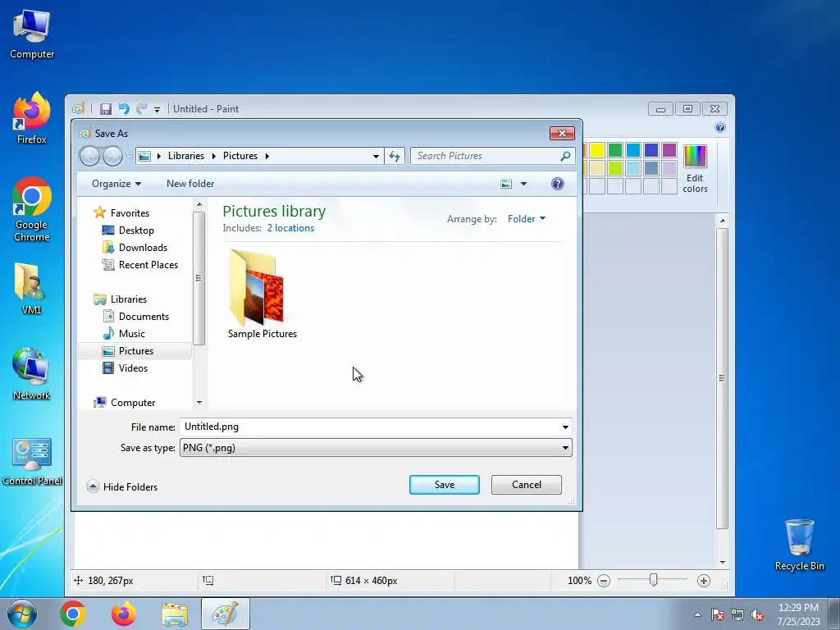
Task: Click the New folder button
Action: coord(190,184)
